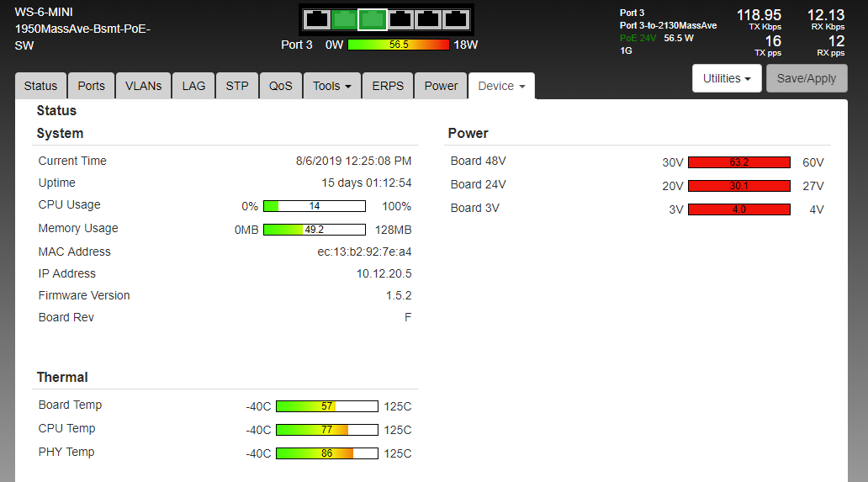Viewport: 868px width, 482px height.
Task: Open the Power tab
Action: (441, 86)
